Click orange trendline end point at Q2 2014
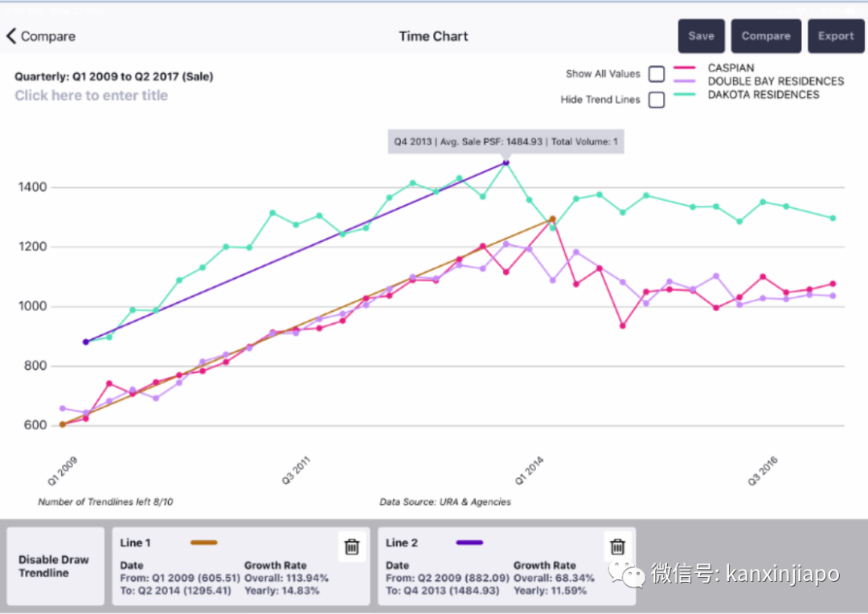 552,219
